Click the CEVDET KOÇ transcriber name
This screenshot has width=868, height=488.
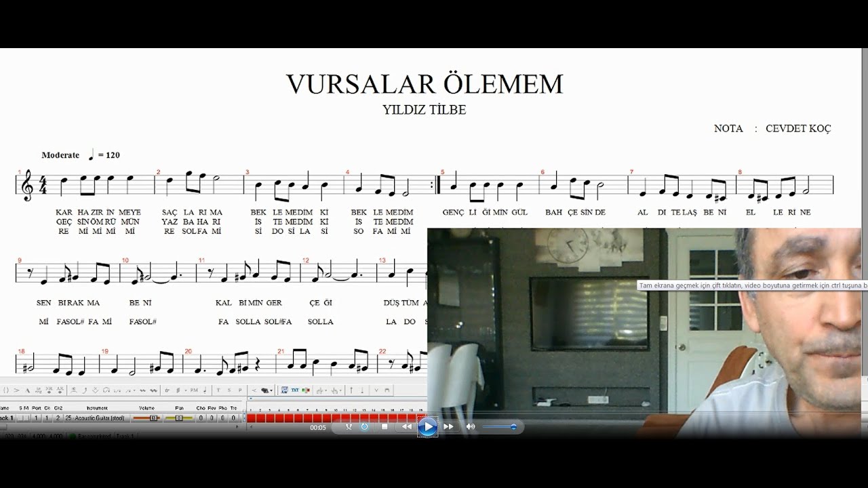(x=798, y=129)
